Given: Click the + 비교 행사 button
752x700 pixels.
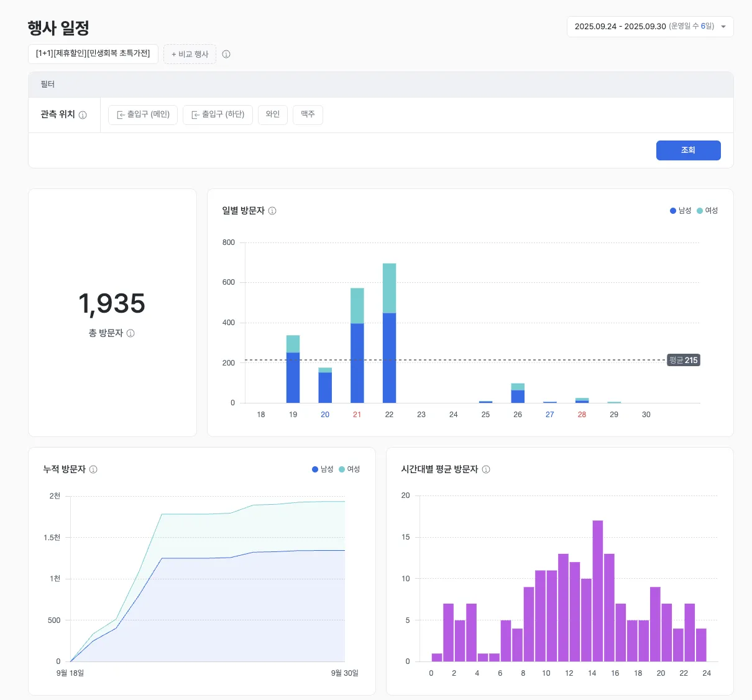Looking at the screenshot, I should (190, 54).
